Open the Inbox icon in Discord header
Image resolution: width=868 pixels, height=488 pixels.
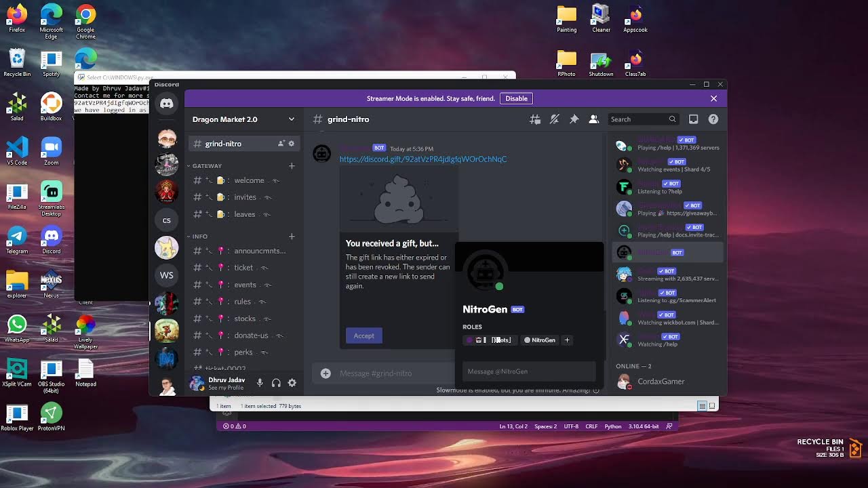click(x=693, y=119)
